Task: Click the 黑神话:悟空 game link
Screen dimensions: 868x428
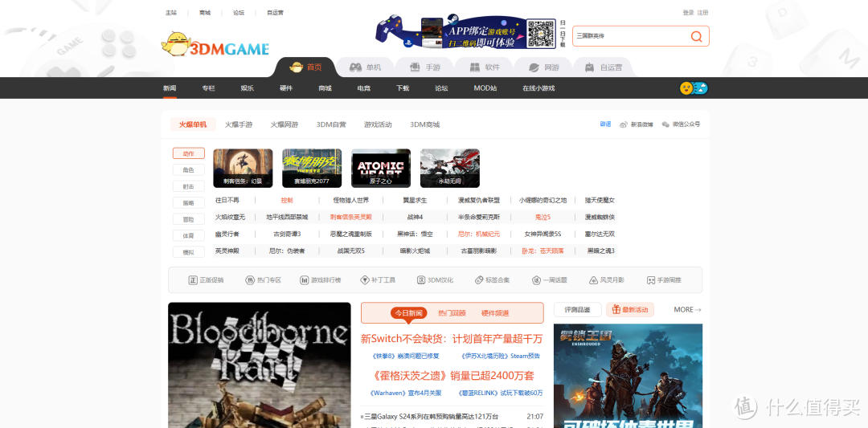Action: [x=415, y=234]
